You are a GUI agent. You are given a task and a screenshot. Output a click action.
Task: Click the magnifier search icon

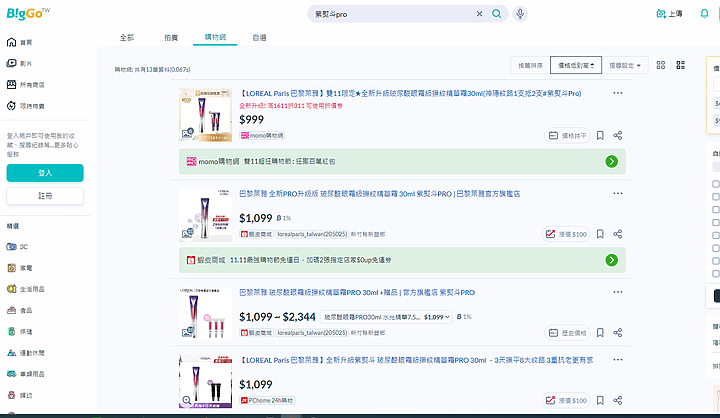(x=496, y=14)
